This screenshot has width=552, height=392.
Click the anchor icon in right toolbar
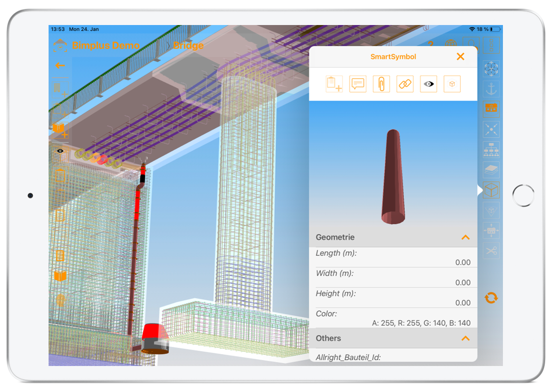pyautogui.click(x=491, y=88)
